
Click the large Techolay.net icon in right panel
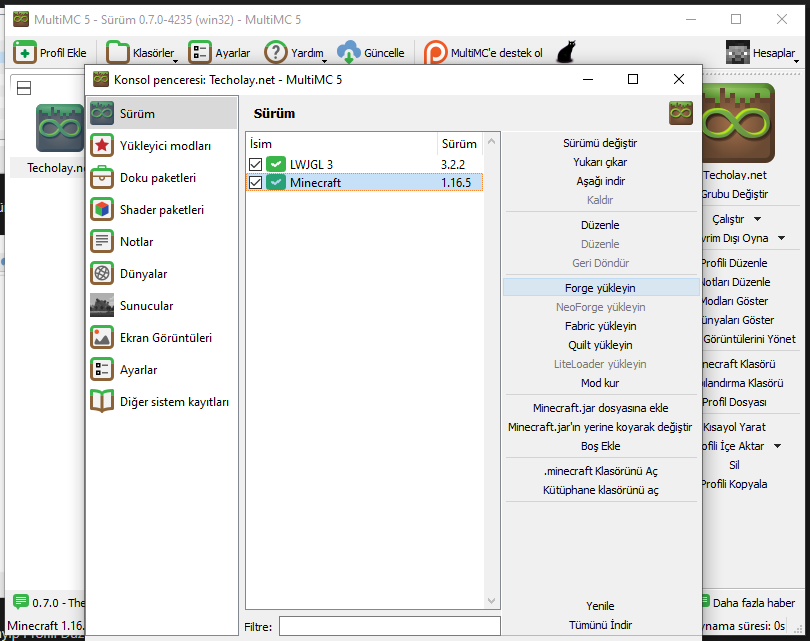(738, 124)
